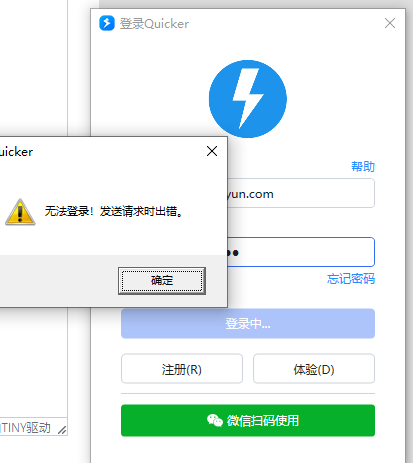Click the error dialog title bar text

point(16,152)
